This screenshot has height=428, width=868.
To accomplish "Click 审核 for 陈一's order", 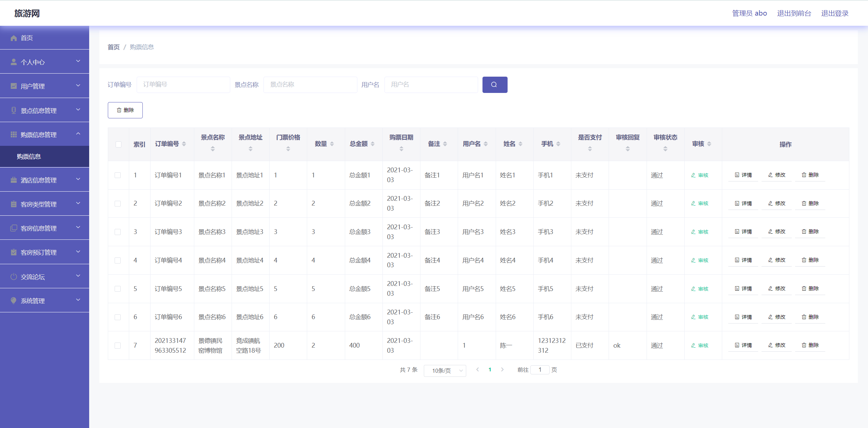I will [700, 346].
